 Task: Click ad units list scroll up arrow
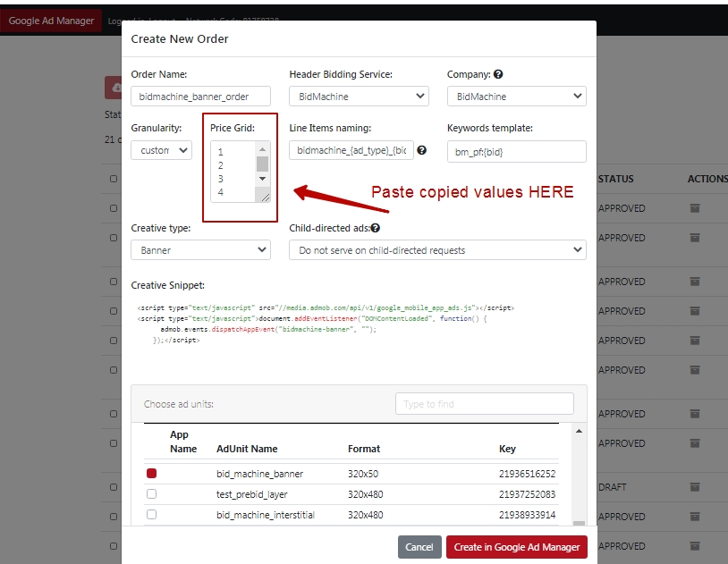579,431
